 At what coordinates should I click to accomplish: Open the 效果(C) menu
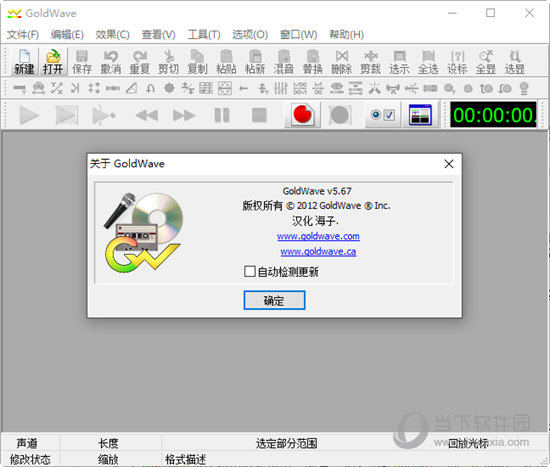[x=113, y=34]
